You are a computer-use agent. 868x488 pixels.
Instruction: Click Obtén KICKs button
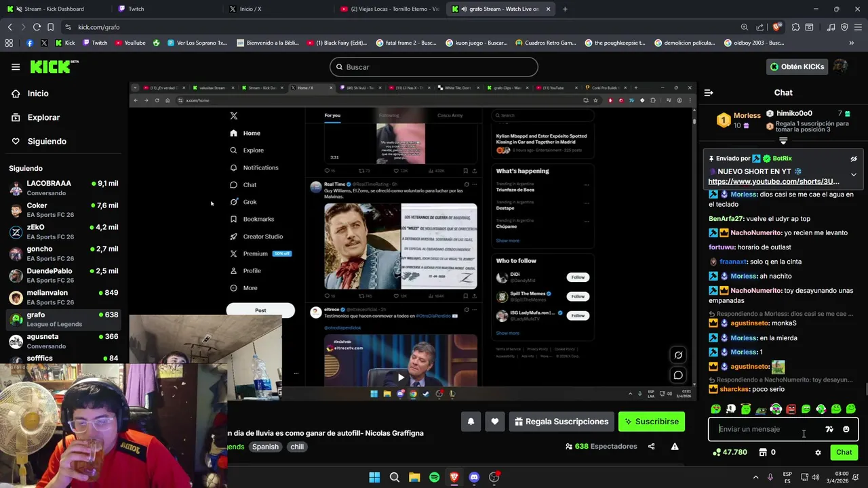click(x=797, y=66)
